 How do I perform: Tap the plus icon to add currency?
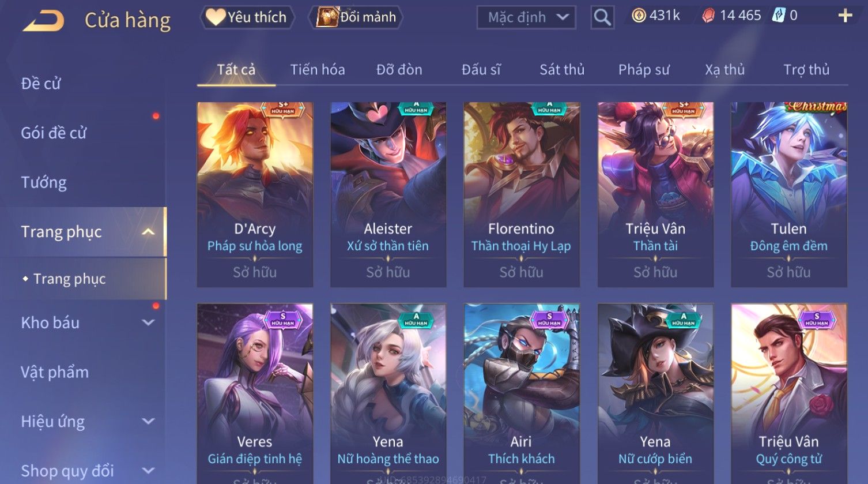(x=845, y=16)
